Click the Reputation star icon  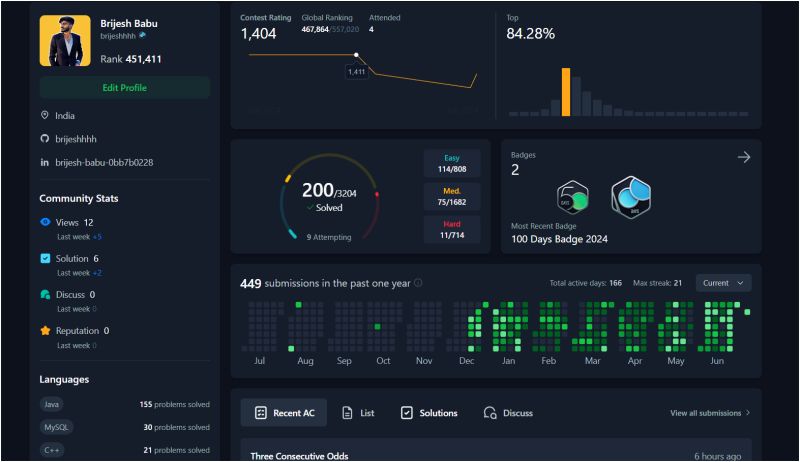pos(45,330)
